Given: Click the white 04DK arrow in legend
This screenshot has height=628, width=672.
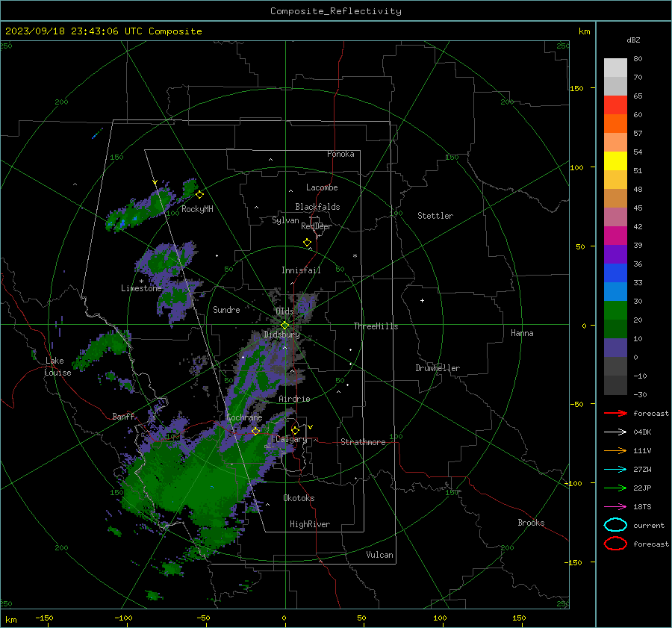Looking at the screenshot, I should pos(615,432).
